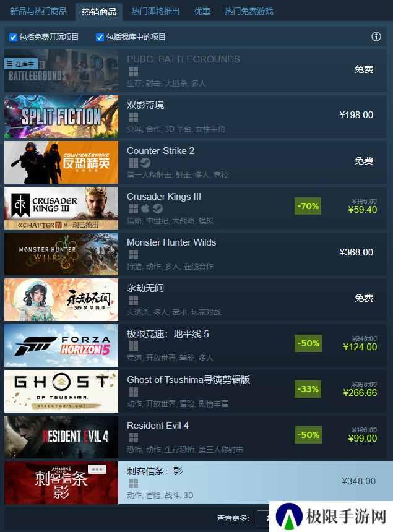Click the 永劫无间 game thumbnail
This screenshot has height=532, width=393.
61,299
